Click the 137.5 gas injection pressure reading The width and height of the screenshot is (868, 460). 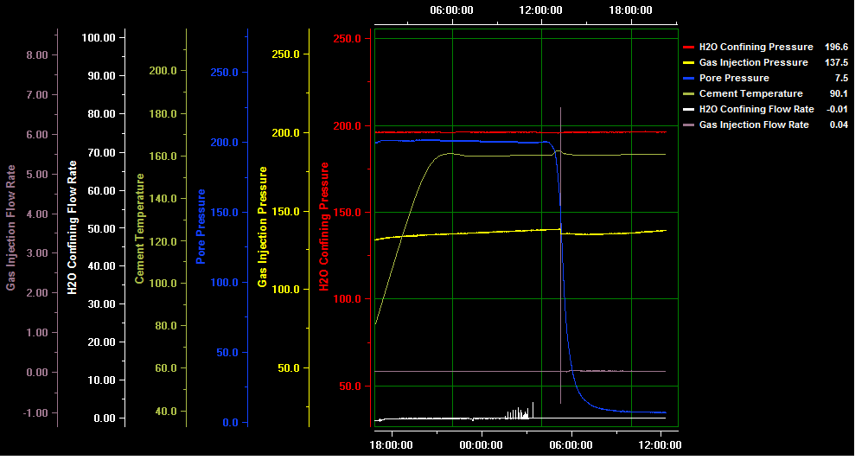click(836, 62)
